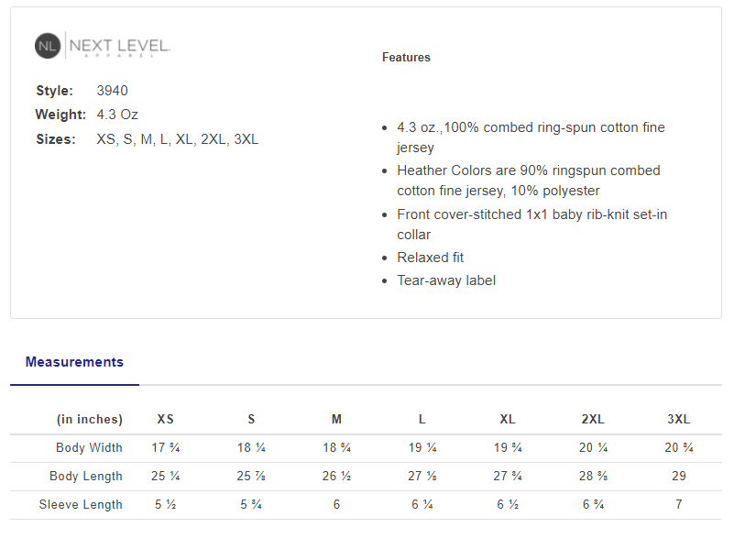Click the Weight value 4.3 Oz

coord(117,115)
